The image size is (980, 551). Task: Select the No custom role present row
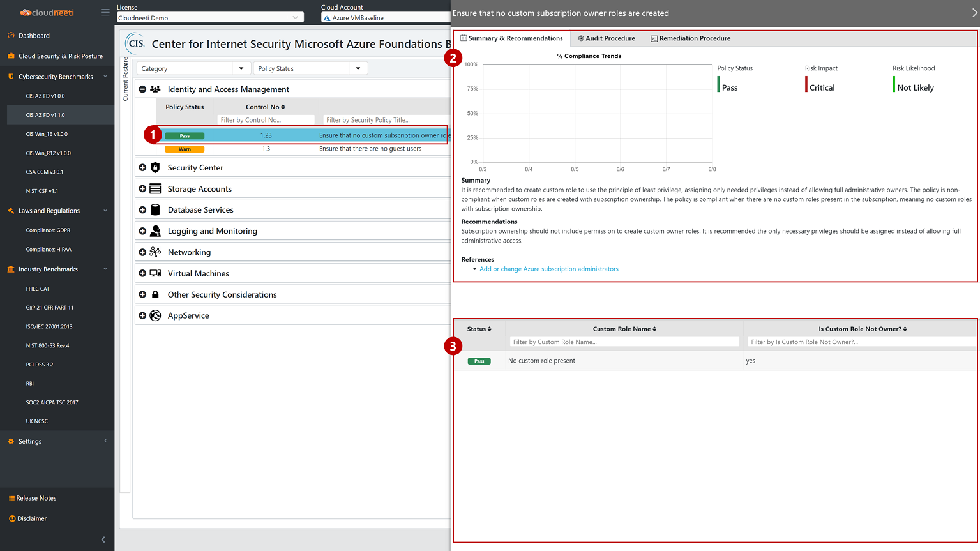click(715, 361)
